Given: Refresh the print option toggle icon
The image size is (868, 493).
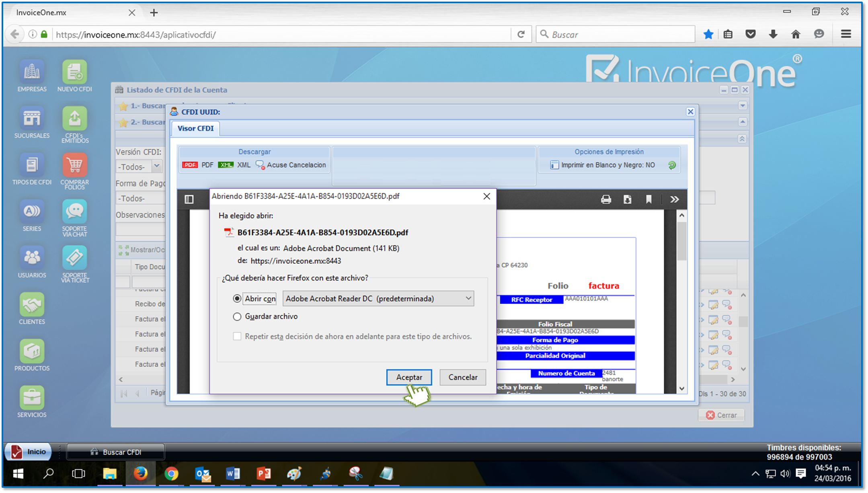Looking at the screenshot, I should pos(672,165).
